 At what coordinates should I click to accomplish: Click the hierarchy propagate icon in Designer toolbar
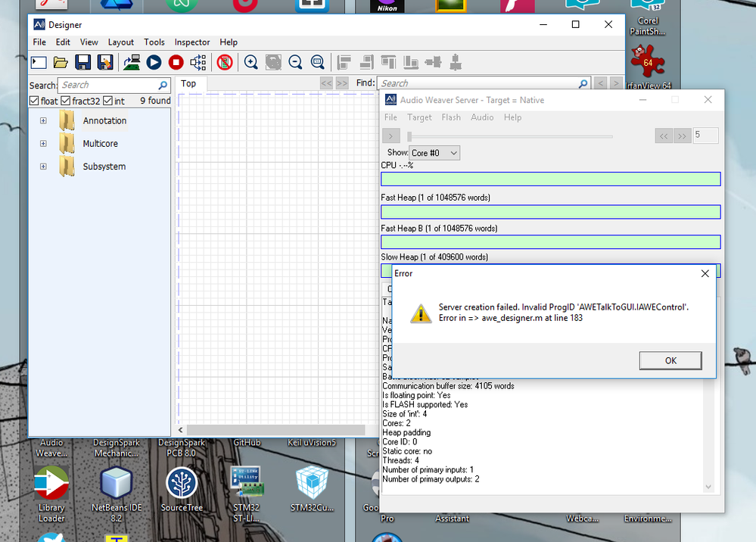tap(198, 62)
